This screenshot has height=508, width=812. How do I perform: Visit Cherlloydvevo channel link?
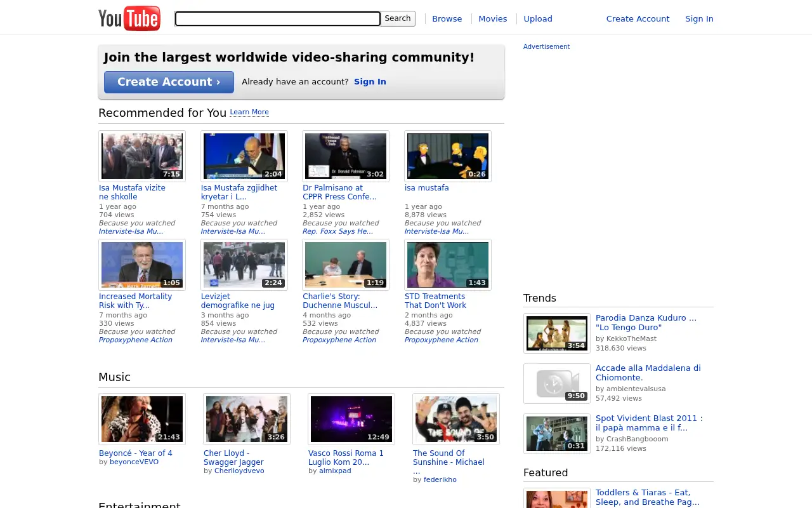[239, 471]
